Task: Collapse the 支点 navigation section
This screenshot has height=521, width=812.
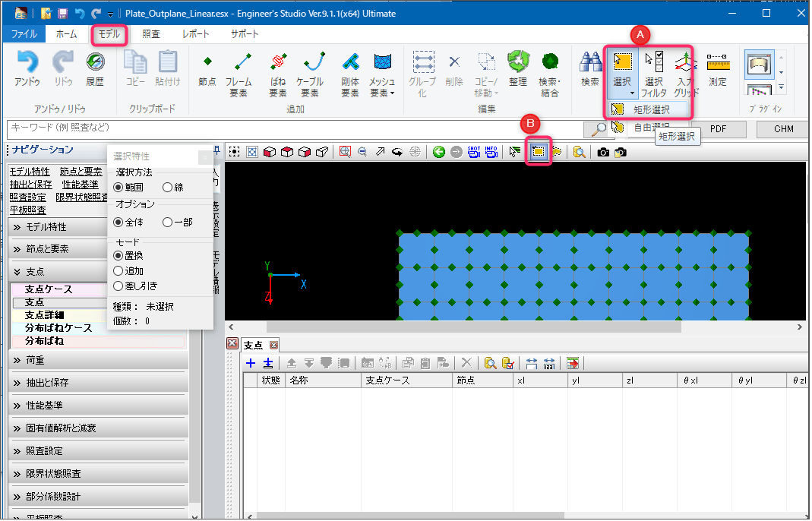Action: (58, 271)
